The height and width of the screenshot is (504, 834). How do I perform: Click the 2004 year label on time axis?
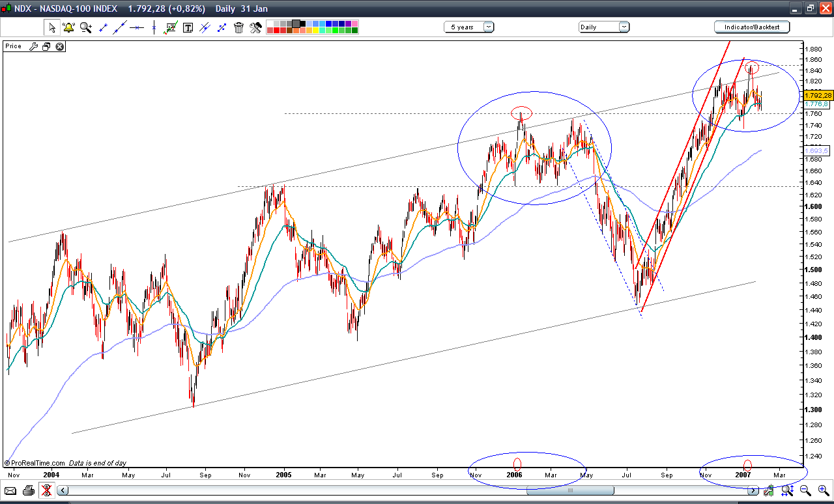51,475
